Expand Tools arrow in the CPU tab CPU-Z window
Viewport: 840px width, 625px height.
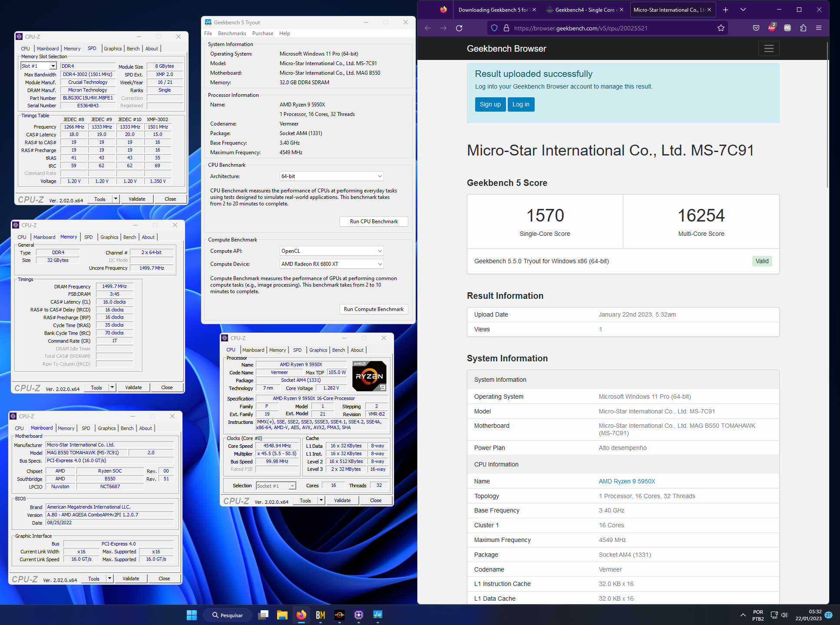321,500
